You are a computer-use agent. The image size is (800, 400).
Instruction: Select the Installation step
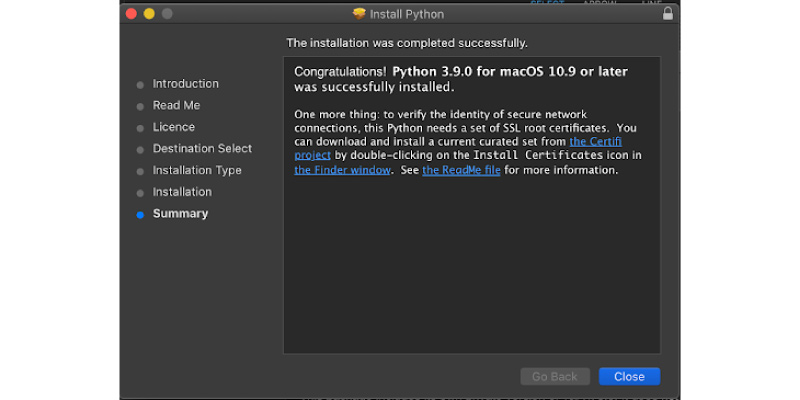tap(182, 192)
